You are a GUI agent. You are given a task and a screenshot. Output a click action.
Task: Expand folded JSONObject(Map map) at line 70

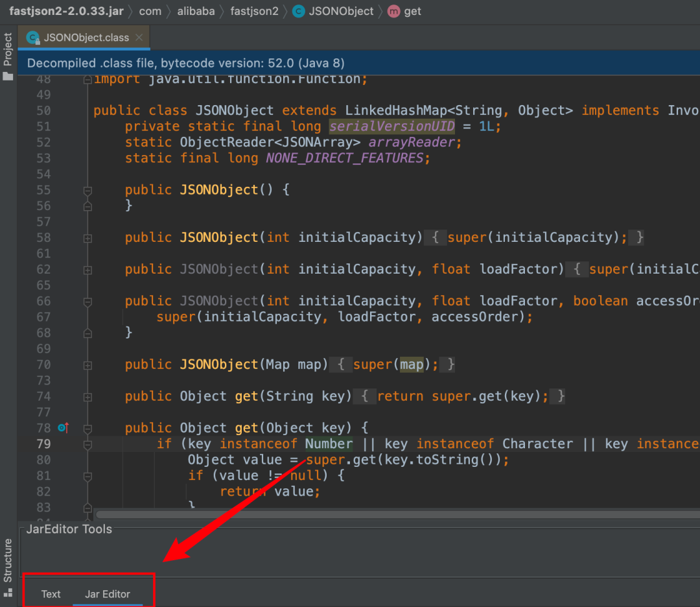pos(88,365)
